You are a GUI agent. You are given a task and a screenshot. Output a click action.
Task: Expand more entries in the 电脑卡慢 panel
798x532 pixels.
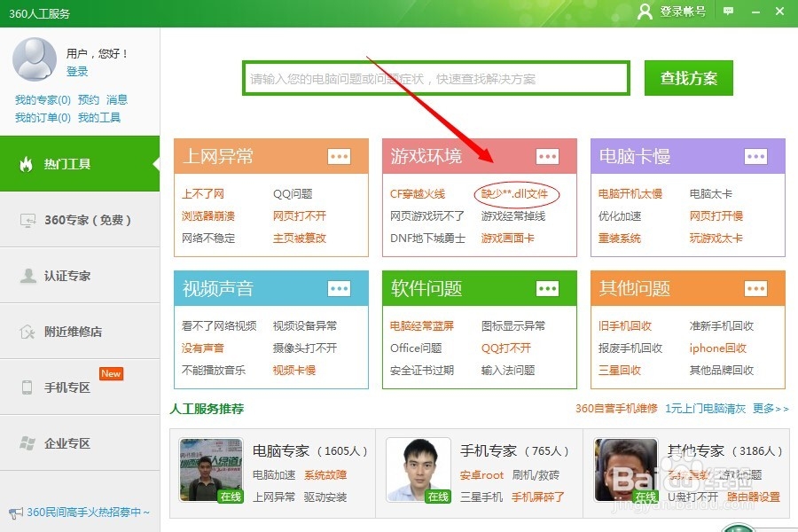pyautogui.click(x=755, y=155)
